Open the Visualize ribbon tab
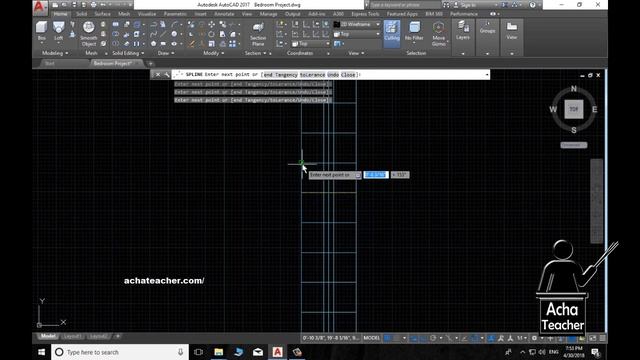The width and height of the screenshot is (640, 360). [x=147, y=14]
